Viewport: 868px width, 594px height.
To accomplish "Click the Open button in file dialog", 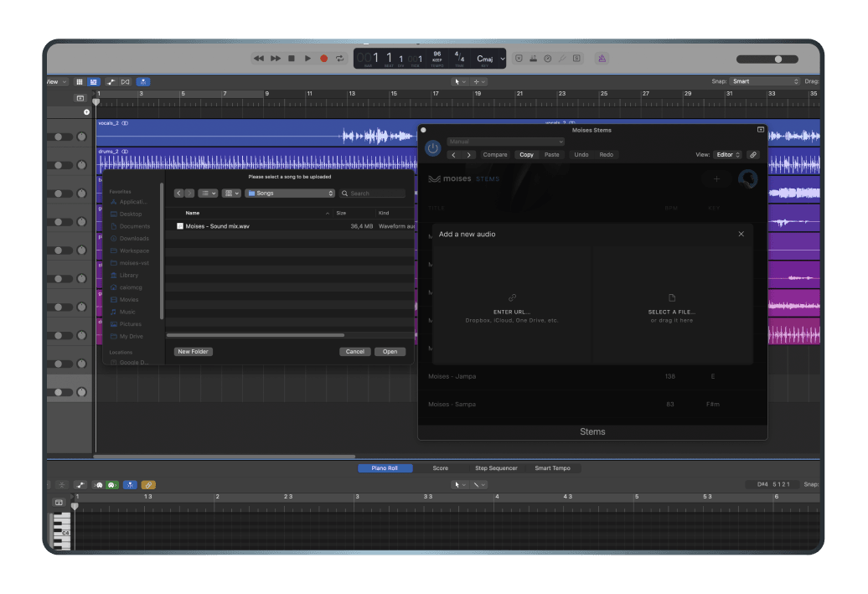I will (390, 352).
